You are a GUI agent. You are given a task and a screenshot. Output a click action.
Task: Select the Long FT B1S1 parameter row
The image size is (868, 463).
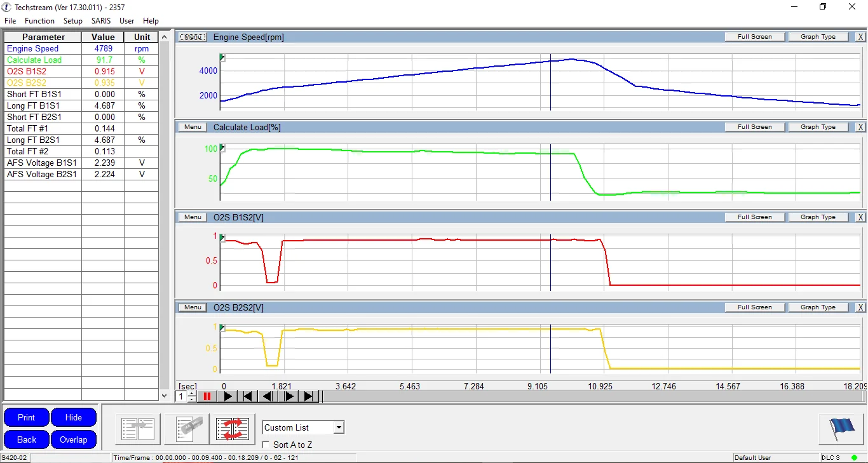pos(43,105)
